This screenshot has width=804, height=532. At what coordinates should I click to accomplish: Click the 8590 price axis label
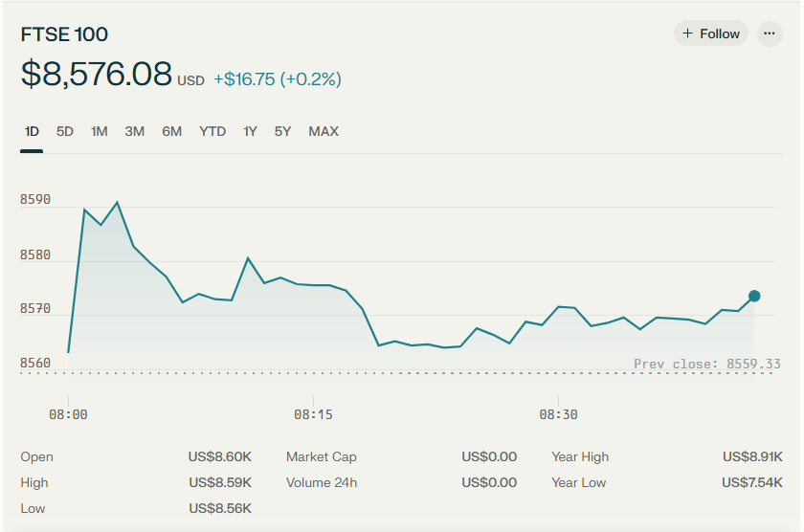pos(35,199)
